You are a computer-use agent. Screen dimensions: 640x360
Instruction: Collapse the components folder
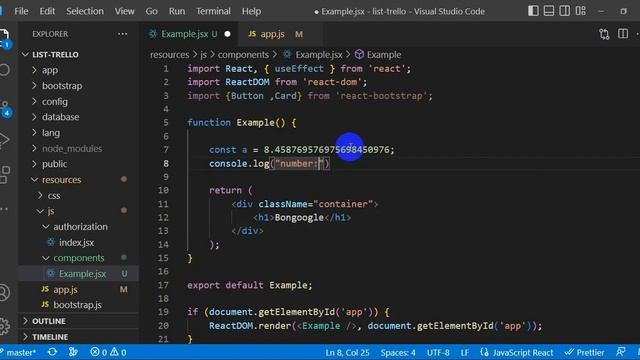(x=78, y=258)
